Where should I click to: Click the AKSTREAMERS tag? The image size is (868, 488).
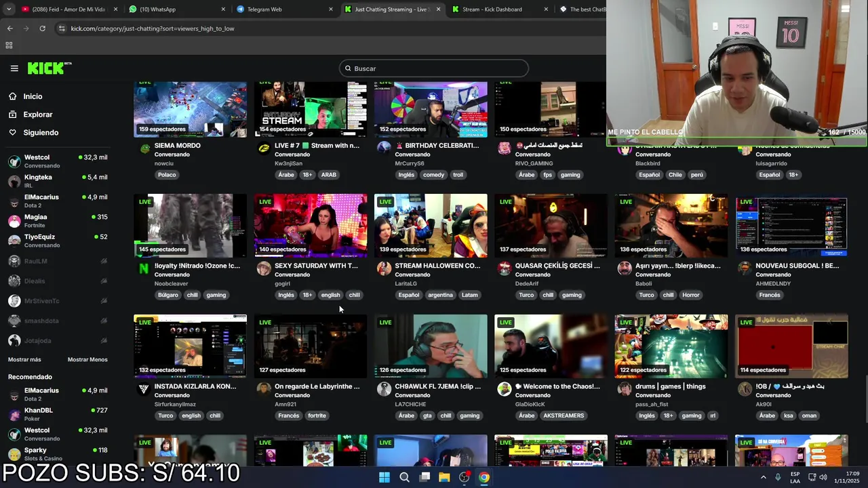click(x=563, y=415)
